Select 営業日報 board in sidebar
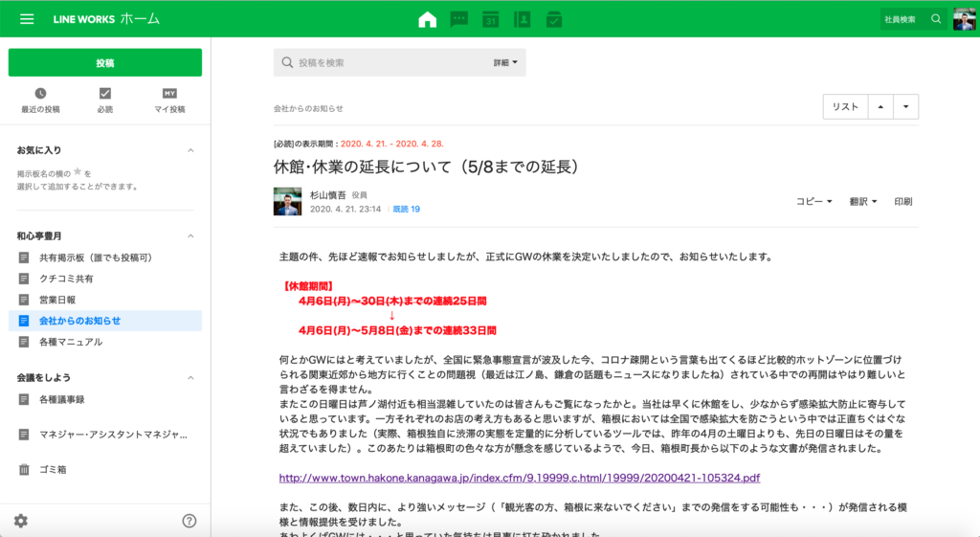This screenshot has width=980, height=537. click(58, 300)
